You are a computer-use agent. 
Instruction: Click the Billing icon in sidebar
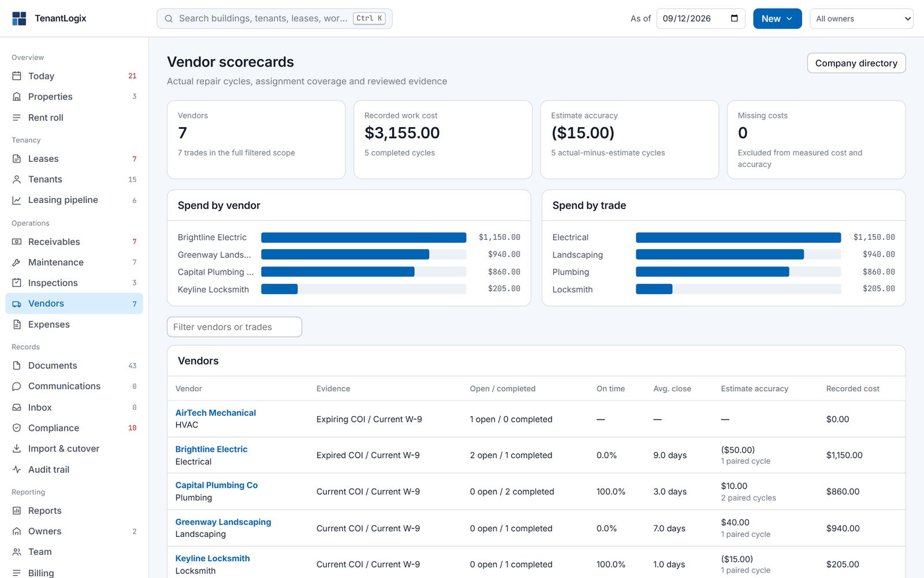[17, 573]
